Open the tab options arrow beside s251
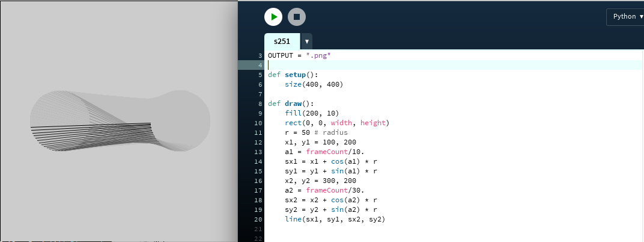644x242 pixels. pyautogui.click(x=307, y=42)
